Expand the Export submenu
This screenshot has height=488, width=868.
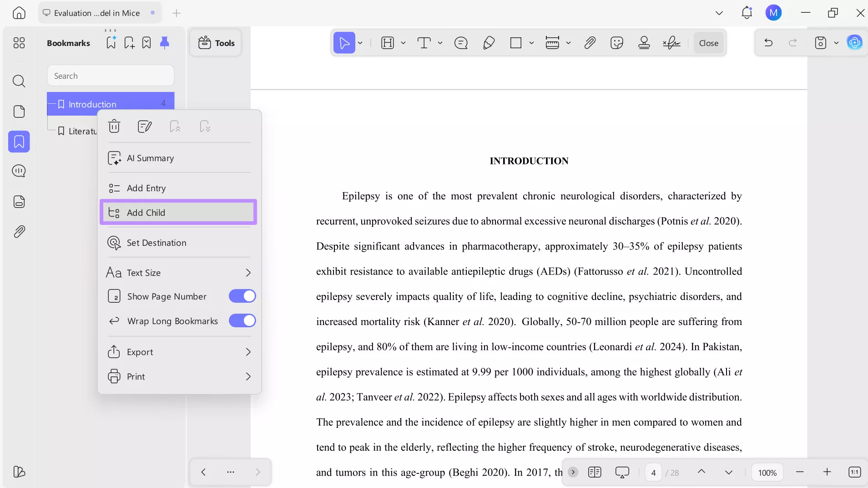248,352
